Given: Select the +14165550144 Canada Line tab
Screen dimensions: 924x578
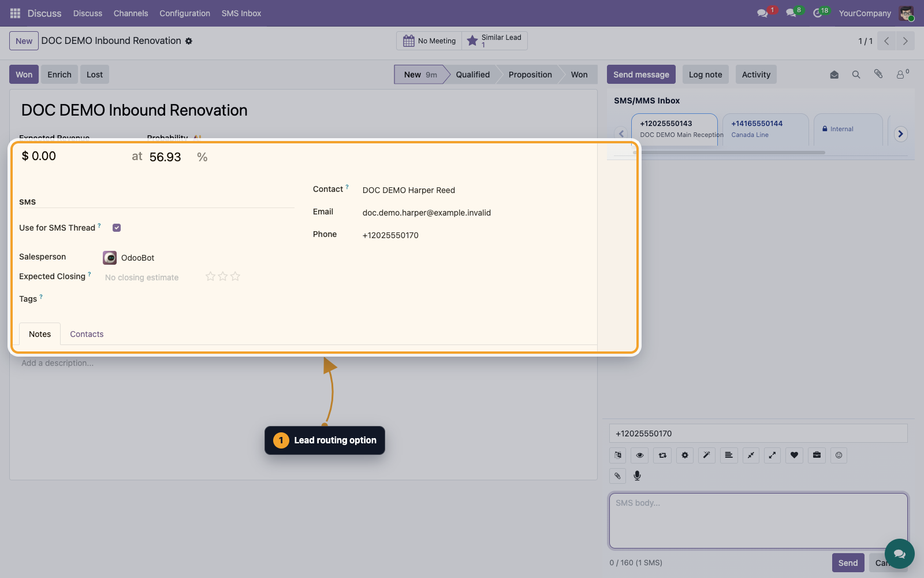Looking at the screenshot, I should click(765, 129).
